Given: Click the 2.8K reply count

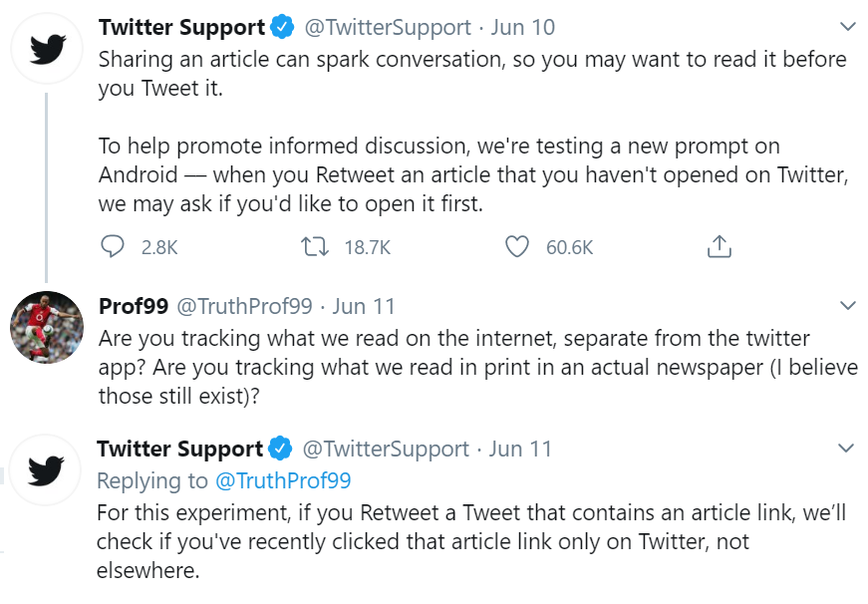Looking at the screenshot, I should (159, 247).
